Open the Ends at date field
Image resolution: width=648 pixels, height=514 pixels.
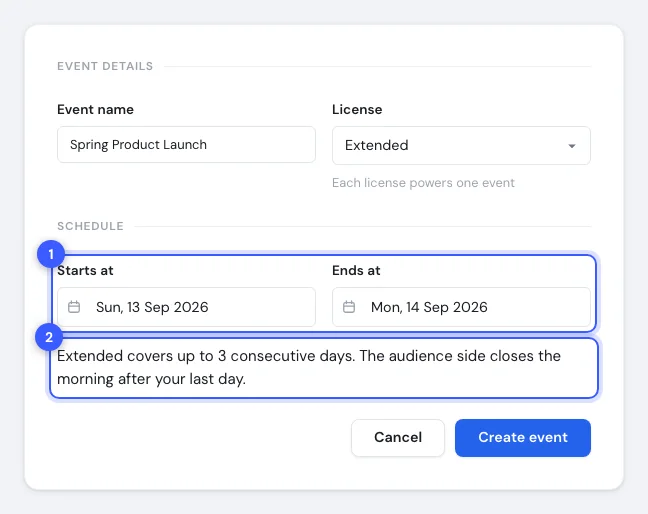pyautogui.click(x=461, y=307)
